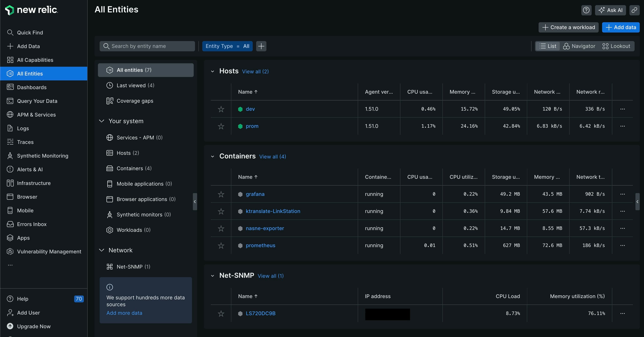Toggle favorite star for prometheus container
Viewport: 644px width, 337px height.
coord(221,245)
